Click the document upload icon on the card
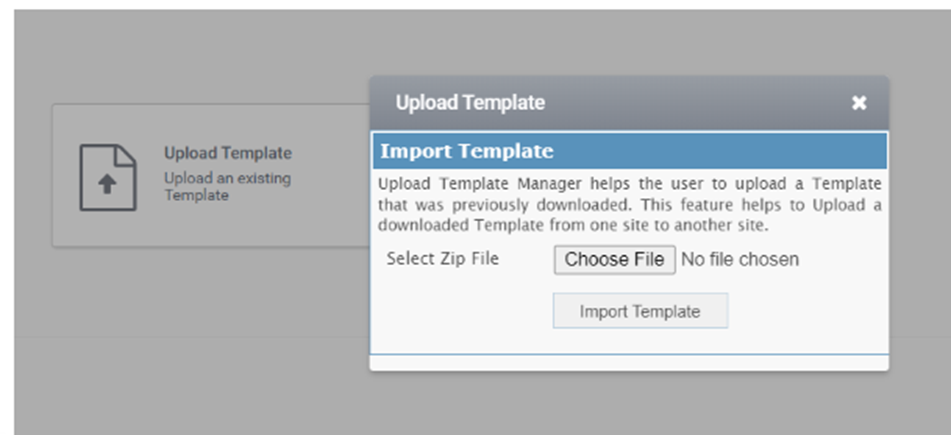The height and width of the screenshot is (435, 951). click(x=108, y=177)
